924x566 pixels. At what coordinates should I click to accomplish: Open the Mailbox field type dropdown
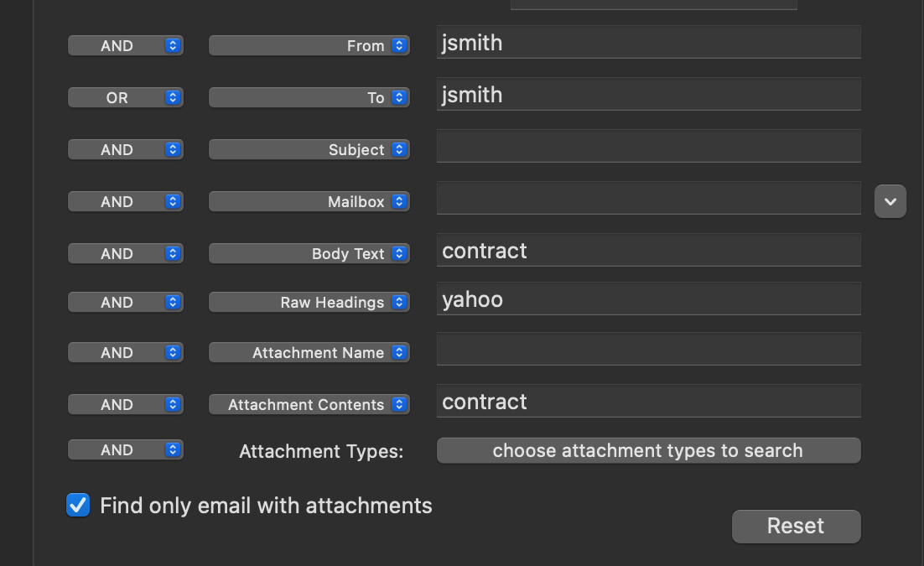(309, 202)
